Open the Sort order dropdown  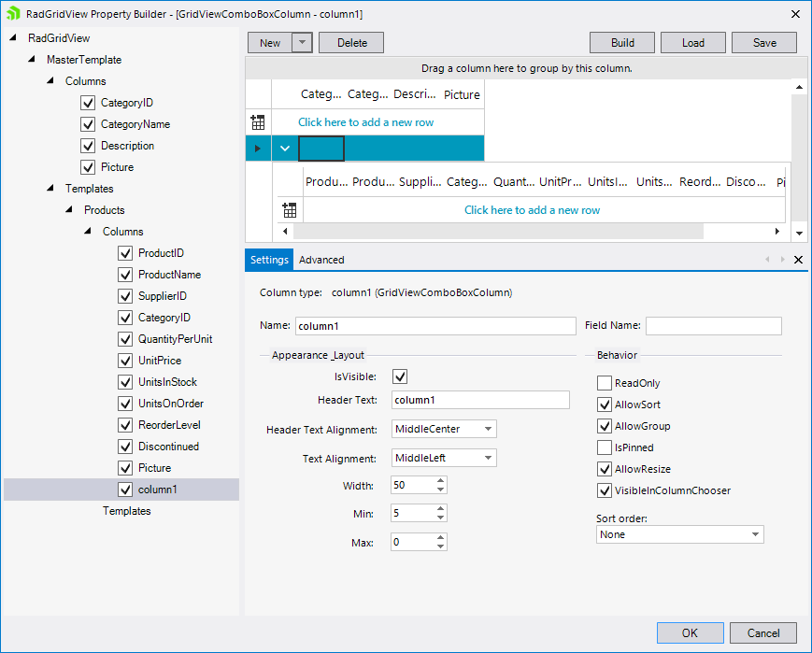[755, 534]
